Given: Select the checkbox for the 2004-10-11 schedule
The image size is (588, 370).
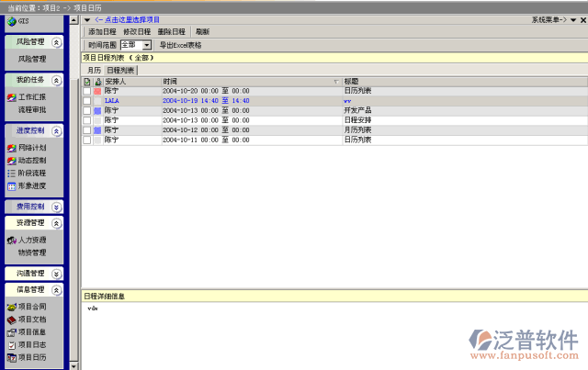Looking at the screenshot, I should (87, 140).
